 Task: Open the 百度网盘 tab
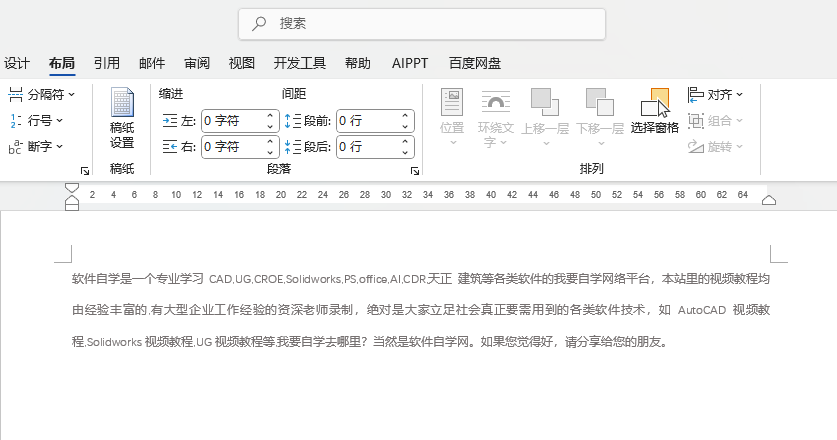pyautogui.click(x=475, y=63)
